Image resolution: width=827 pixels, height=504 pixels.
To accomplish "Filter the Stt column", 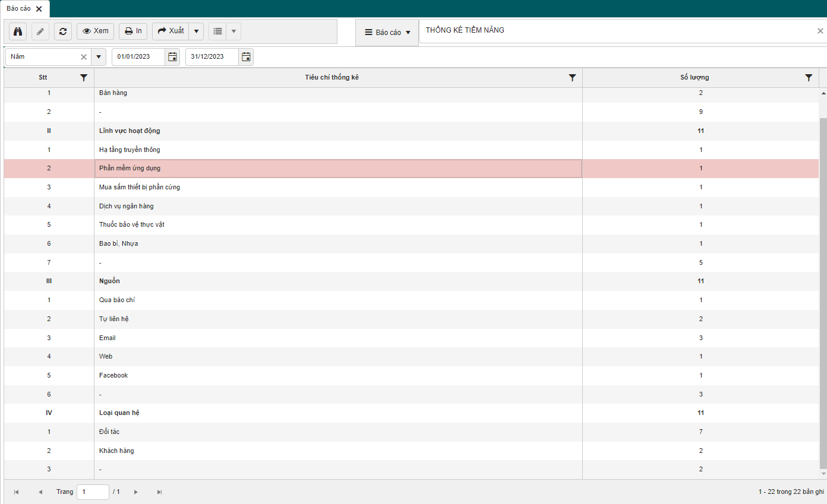I will (x=84, y=78).
